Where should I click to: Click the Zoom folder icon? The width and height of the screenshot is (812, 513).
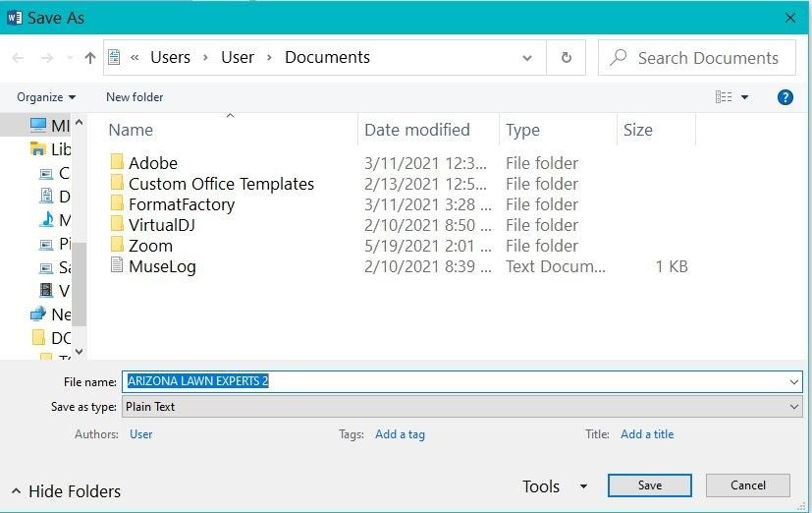tap(117, 246)
